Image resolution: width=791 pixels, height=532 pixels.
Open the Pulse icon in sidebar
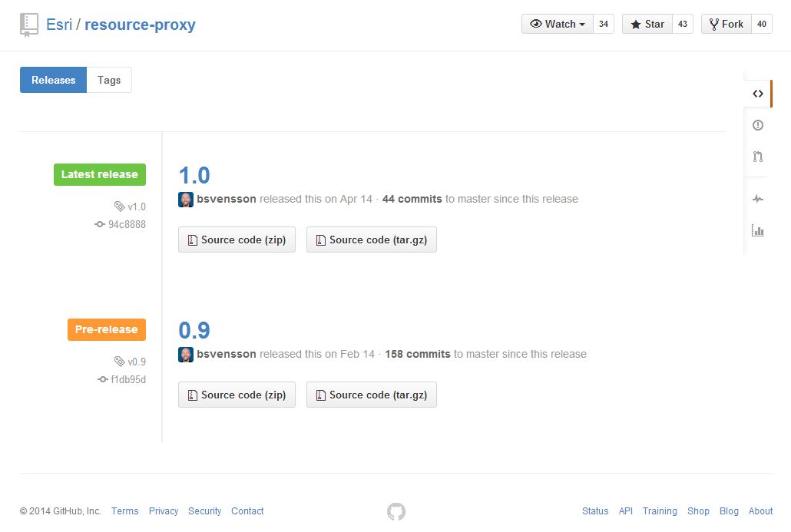point(758,199)
